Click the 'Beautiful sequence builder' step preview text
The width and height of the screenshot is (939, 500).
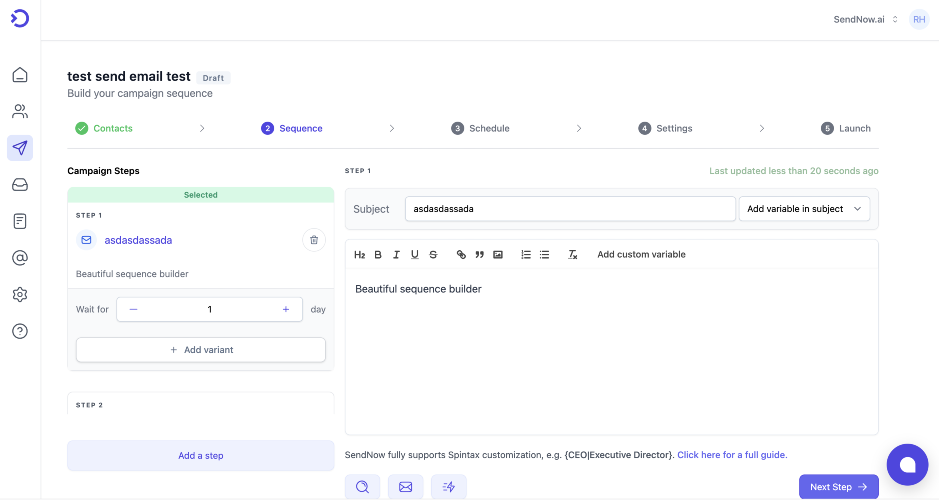[132, 274]
